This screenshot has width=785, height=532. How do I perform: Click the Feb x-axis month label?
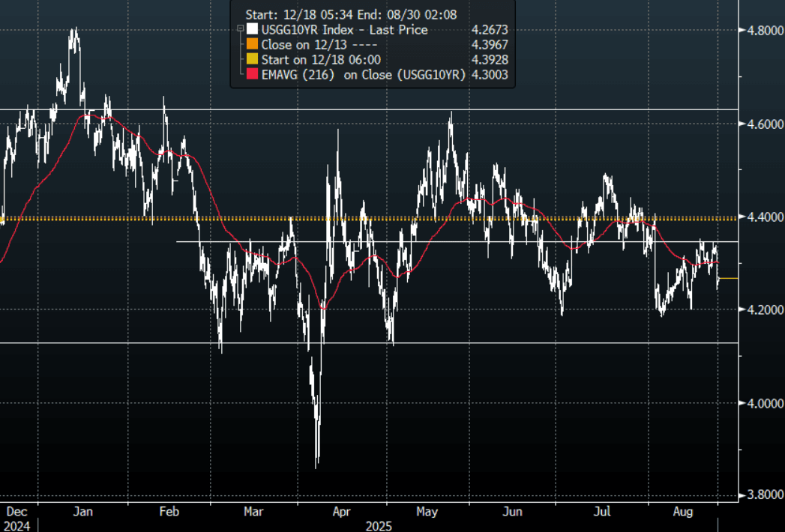(169, 512)
